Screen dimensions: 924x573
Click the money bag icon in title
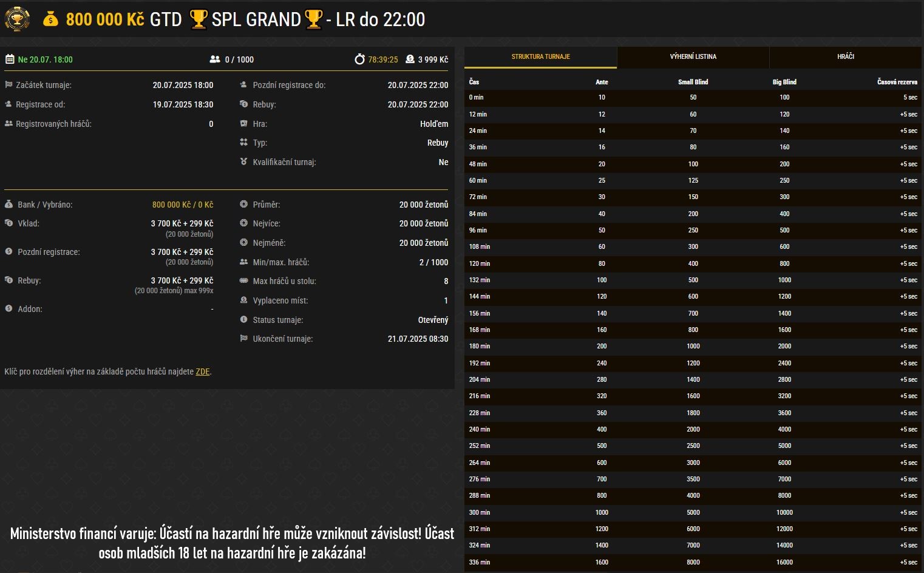point(50,19)
